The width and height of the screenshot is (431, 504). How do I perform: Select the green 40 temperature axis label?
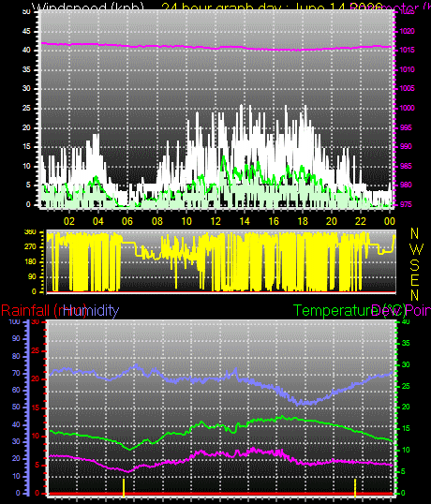coord(406,321)
